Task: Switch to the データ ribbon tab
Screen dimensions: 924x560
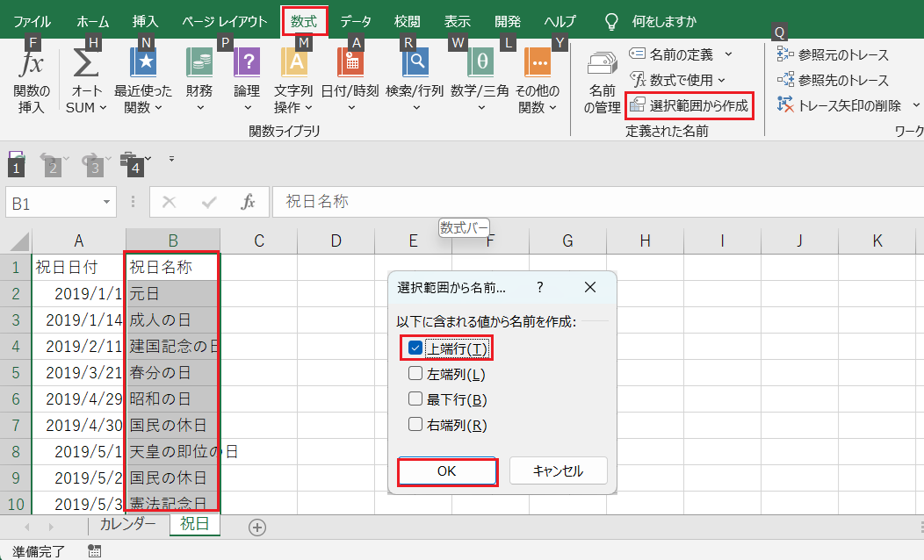Action: tap(356, 21)
